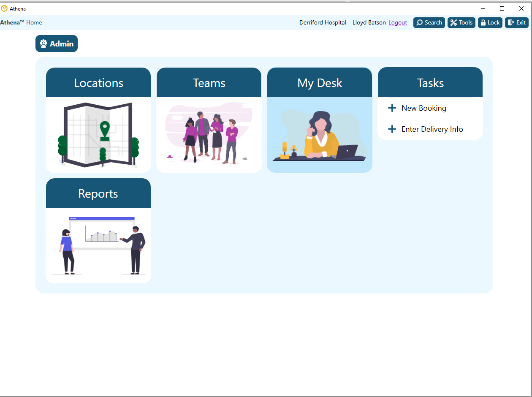Click the Athena app logo in title bar
Image resolution: width=532 pixels, height=397 pixels.
tap(4, 8)
